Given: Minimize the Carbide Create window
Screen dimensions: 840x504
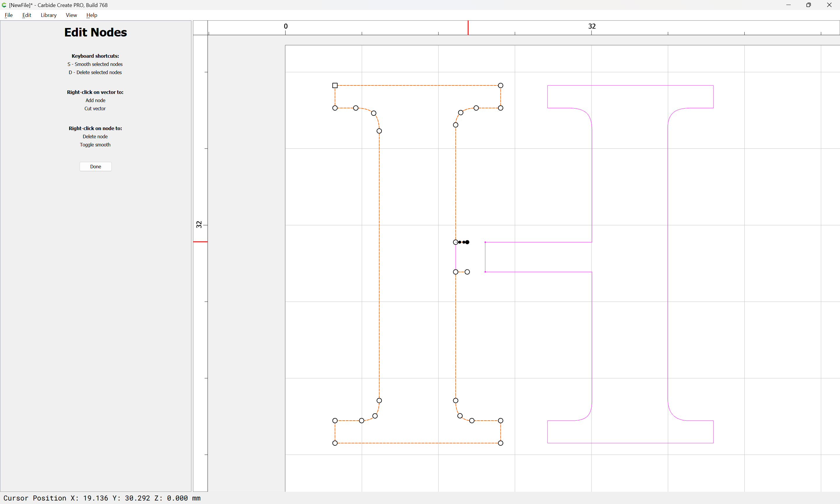Looking at the screenshot, I should 788,5.
